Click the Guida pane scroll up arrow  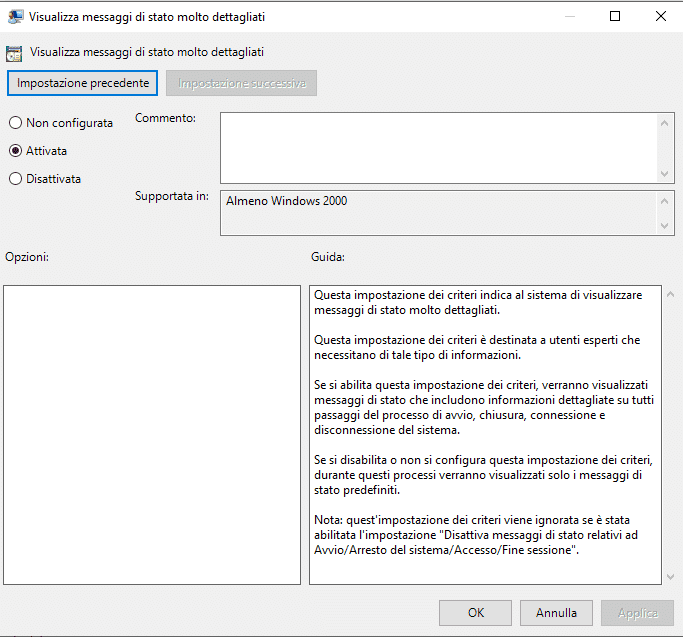tap(670, 295)
